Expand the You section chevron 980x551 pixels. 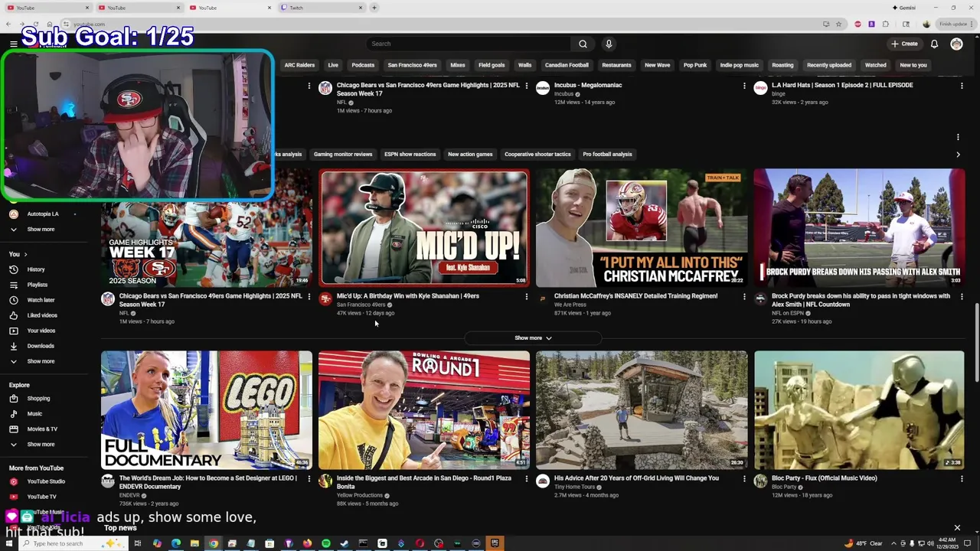[x=25, y=254]
